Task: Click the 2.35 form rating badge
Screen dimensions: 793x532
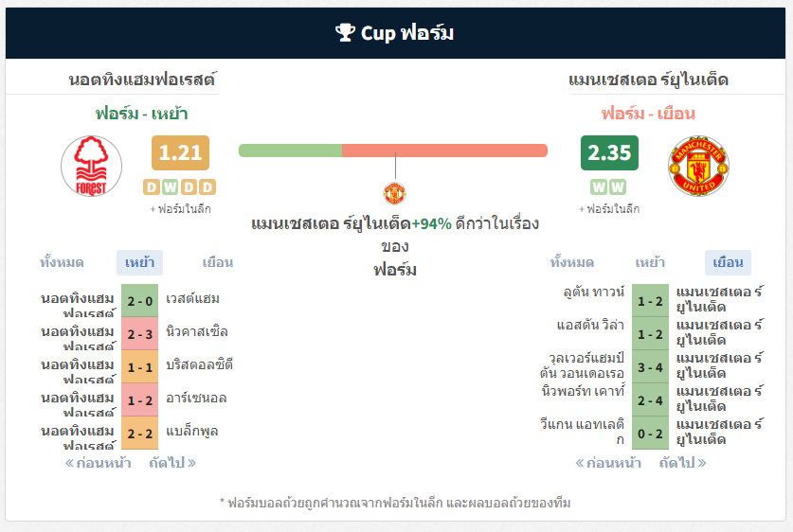Action: pyautogui.click(x=609, y=152)
